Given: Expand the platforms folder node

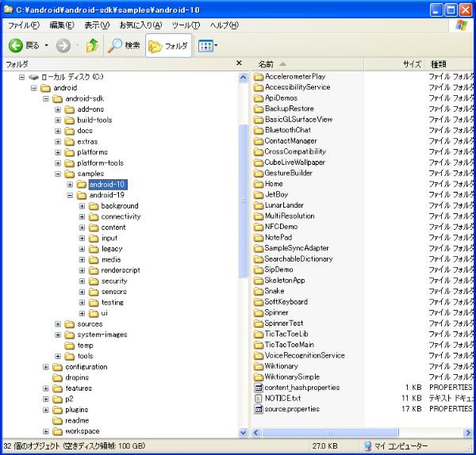Looking at the screenshot, I should click(58, 152).
